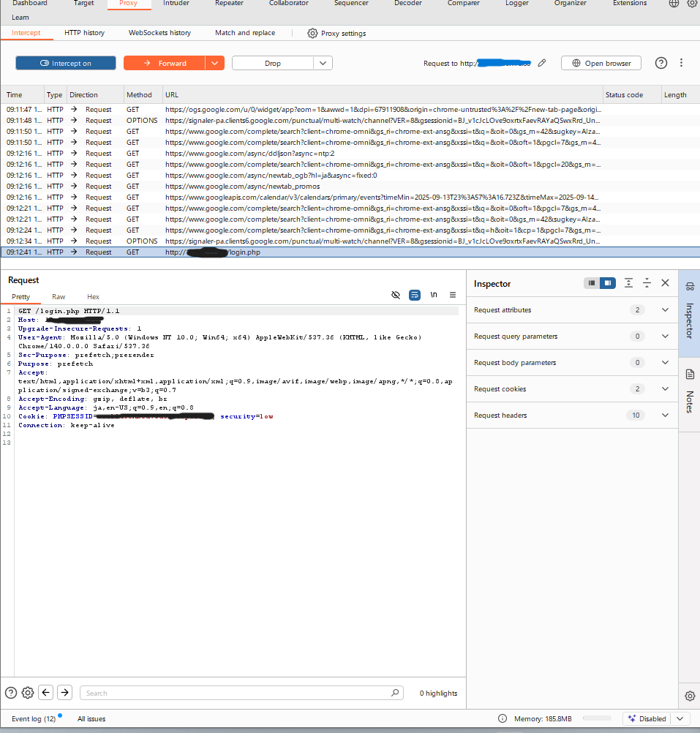Screen dimensions: 700x733
Task: Switch Inspector to two-column layout
Action: [608, 283]
